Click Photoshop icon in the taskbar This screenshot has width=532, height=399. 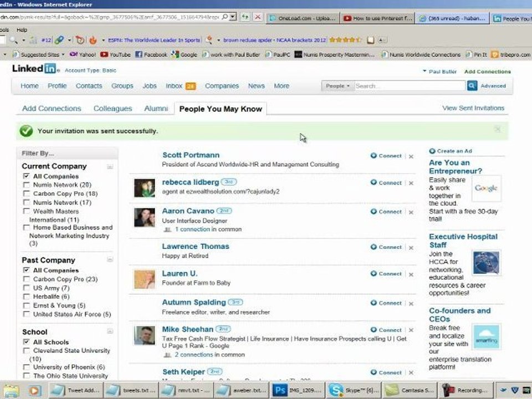(x=297, y=390)
